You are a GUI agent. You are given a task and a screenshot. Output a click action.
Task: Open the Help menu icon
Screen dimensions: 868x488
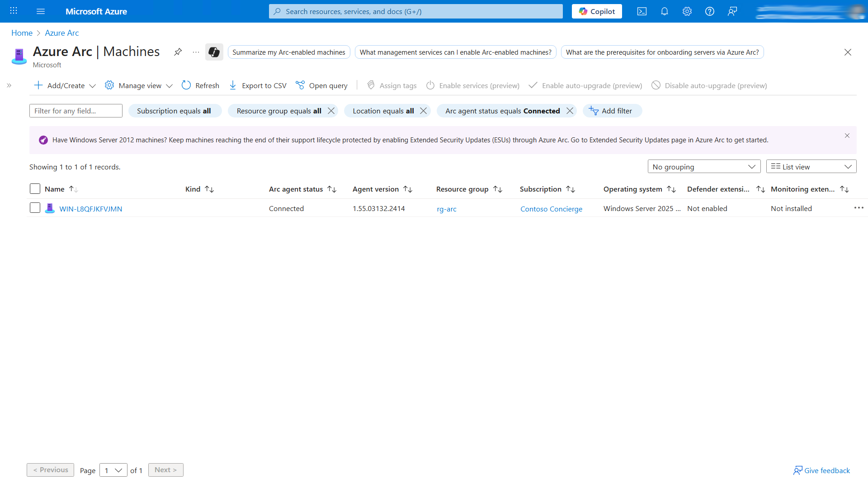tap(709, 11)
